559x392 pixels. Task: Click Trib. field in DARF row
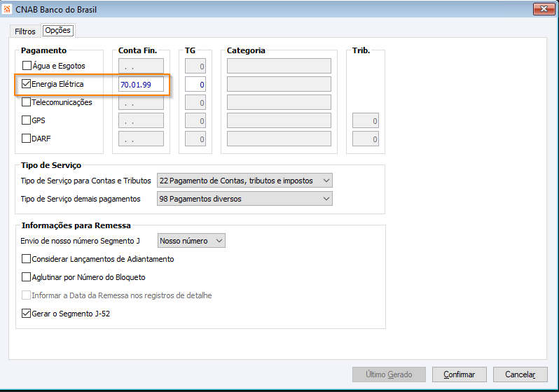click(366, 139)
